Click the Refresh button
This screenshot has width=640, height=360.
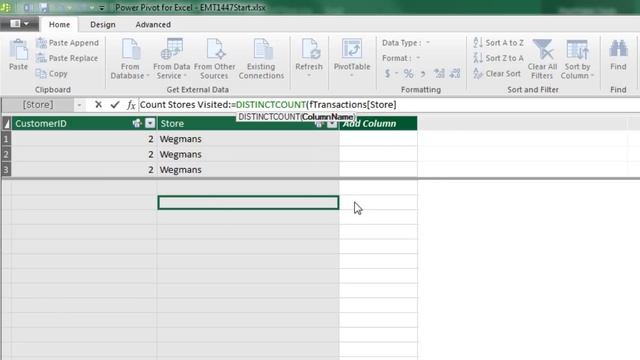(309, 57)
